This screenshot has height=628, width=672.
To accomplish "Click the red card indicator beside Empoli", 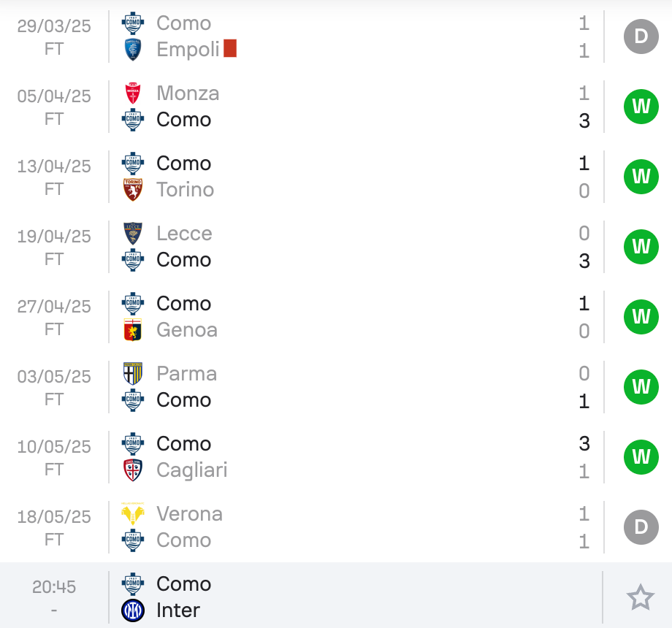I will click(x=230, y=48).
